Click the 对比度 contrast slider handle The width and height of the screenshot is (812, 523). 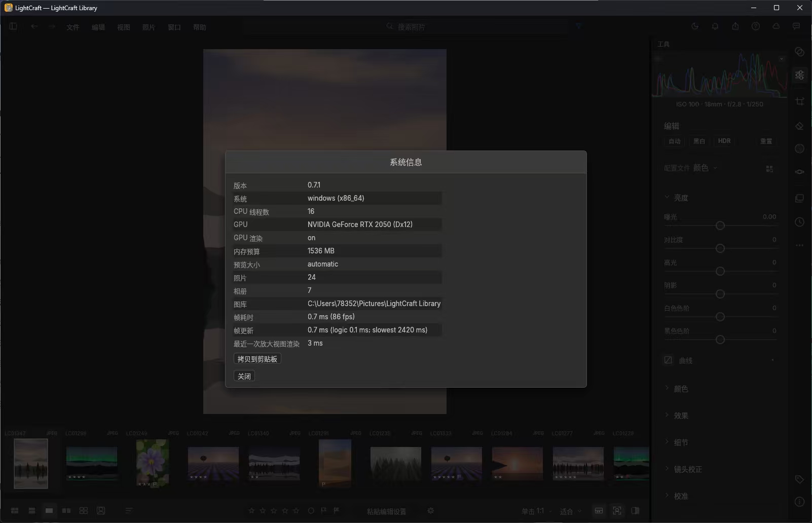[x=720, y=248]
